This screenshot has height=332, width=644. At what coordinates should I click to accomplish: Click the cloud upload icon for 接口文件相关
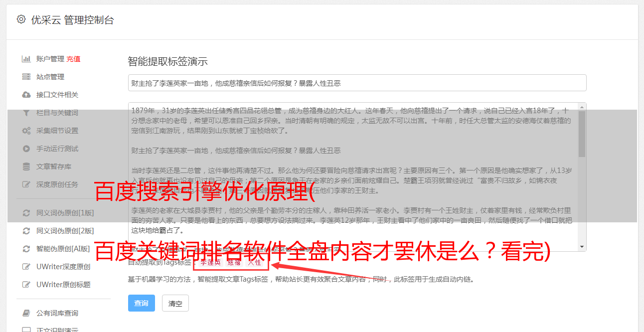pyautogui.click(x=26, y=95)
